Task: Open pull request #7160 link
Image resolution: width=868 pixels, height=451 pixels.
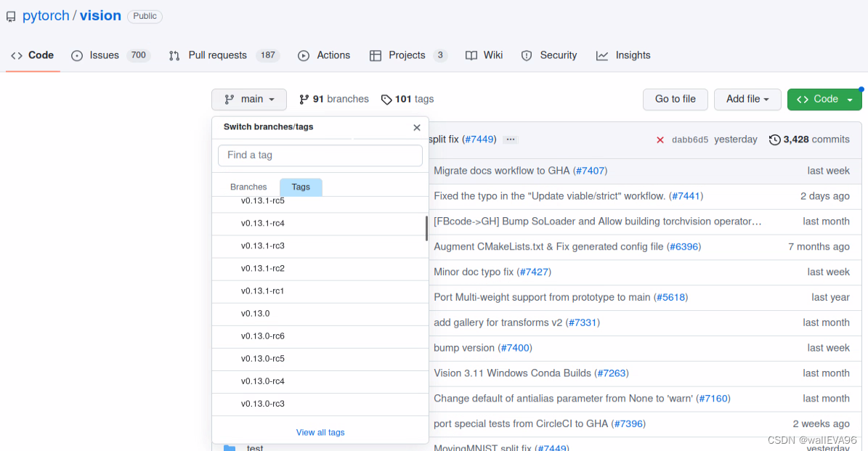Action: [x=713, y=399]
